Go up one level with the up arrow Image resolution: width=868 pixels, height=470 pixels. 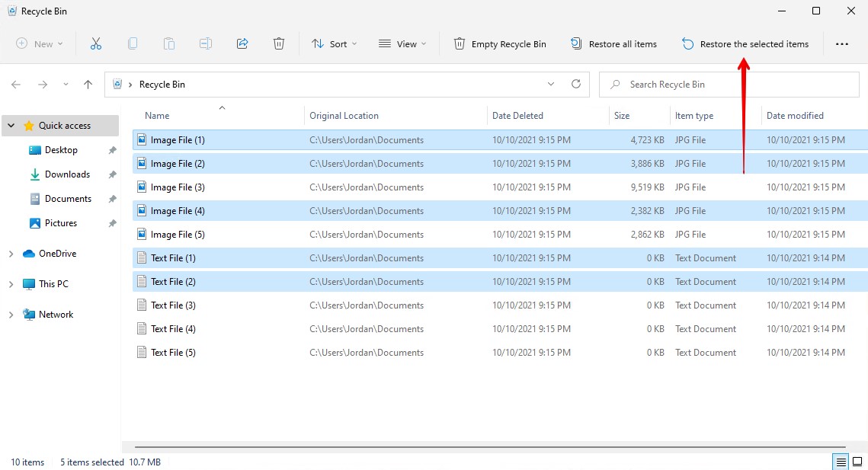[88, 84]
